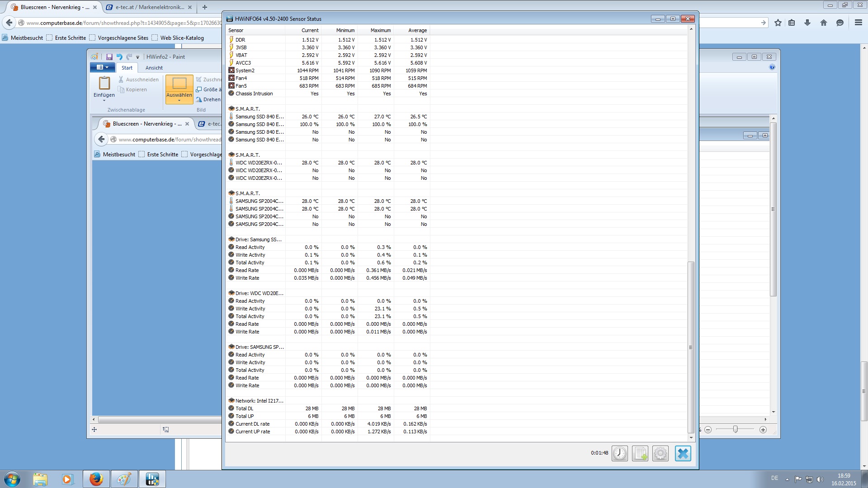Viewport: 868px width, 488px height.
Task: Click Paint zoom slider handle
Action: tap(735, 429)
